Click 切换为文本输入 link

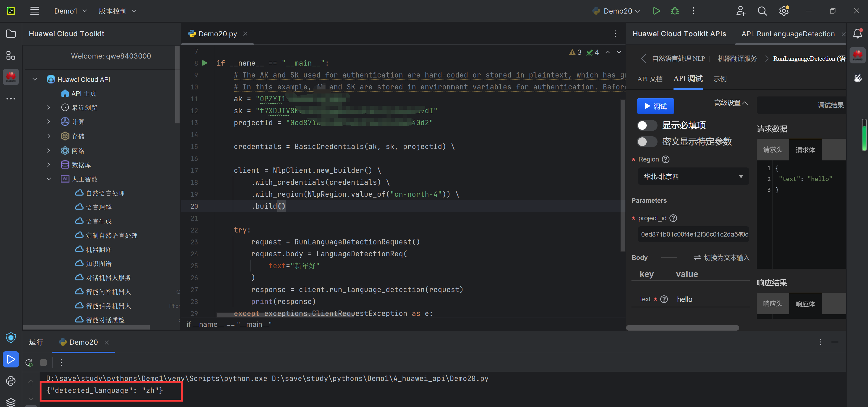[x=722, y=257]
